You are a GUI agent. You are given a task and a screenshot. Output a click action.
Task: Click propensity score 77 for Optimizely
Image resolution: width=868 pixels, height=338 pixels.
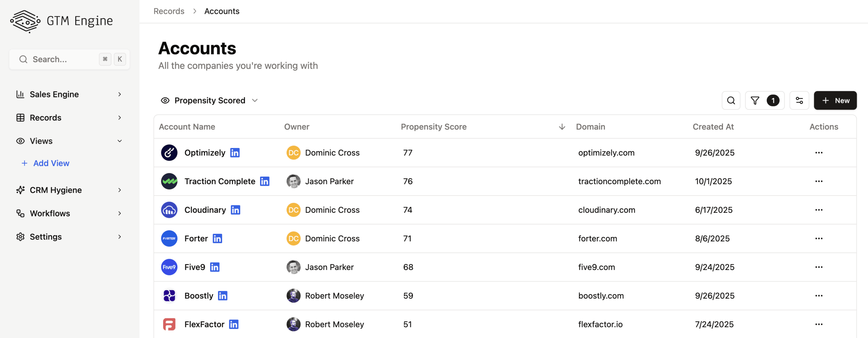408,153
